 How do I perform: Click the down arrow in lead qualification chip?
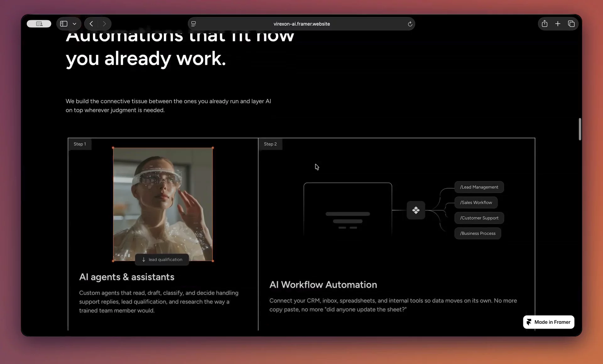coord(144,260)
